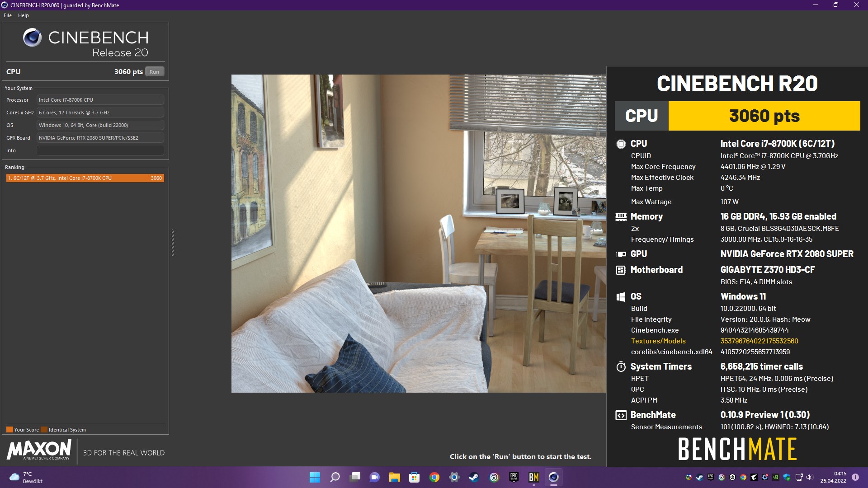Open Microsoft Store from the taskbar
The height and width of the screenshot is (488, 868).
click(x=414, y=477)
